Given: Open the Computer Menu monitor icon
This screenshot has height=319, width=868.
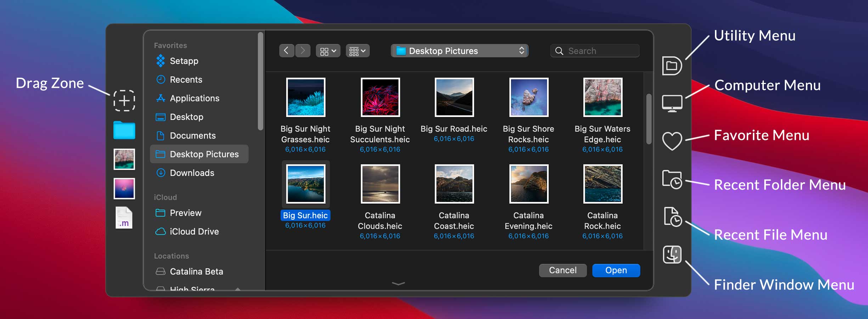Looking at the screenshot, I should 672,103.
